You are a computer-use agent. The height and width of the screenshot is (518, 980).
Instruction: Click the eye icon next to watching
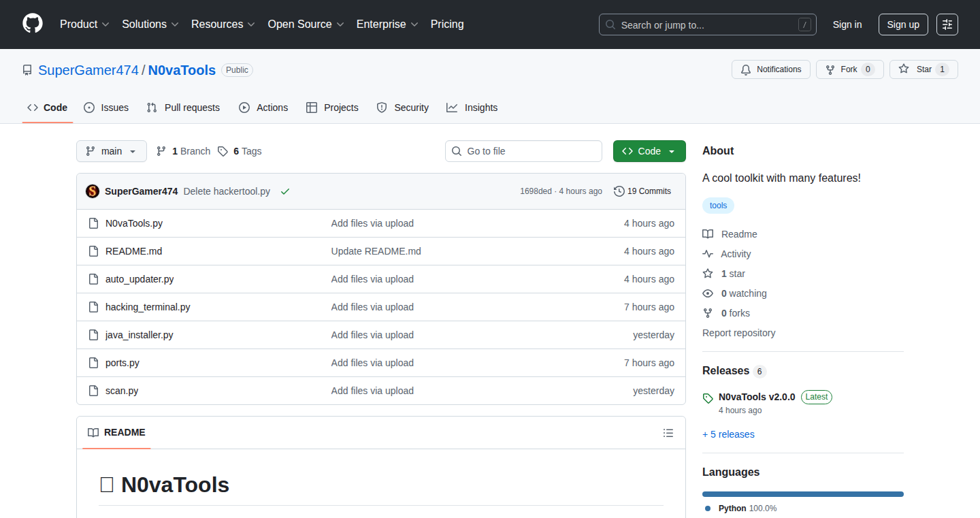(x=708, y=293)
